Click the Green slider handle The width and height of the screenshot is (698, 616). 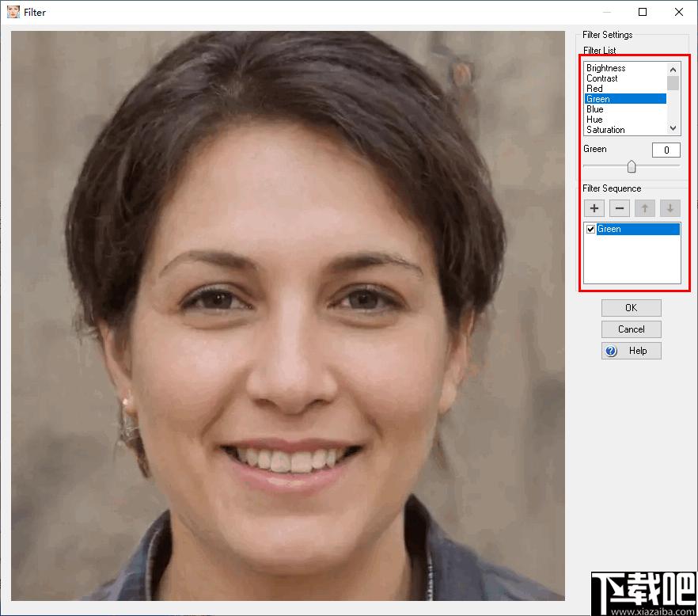tap(632, 166)
